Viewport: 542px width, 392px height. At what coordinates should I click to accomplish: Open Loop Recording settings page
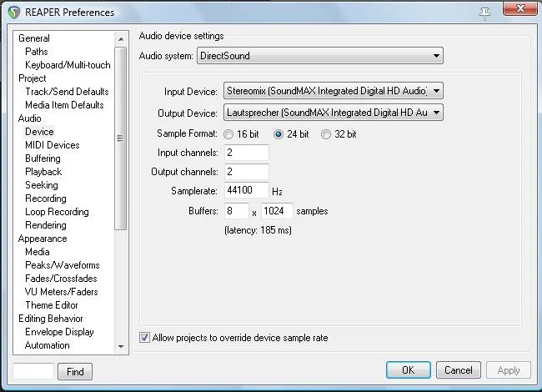(x=57, y=212)
